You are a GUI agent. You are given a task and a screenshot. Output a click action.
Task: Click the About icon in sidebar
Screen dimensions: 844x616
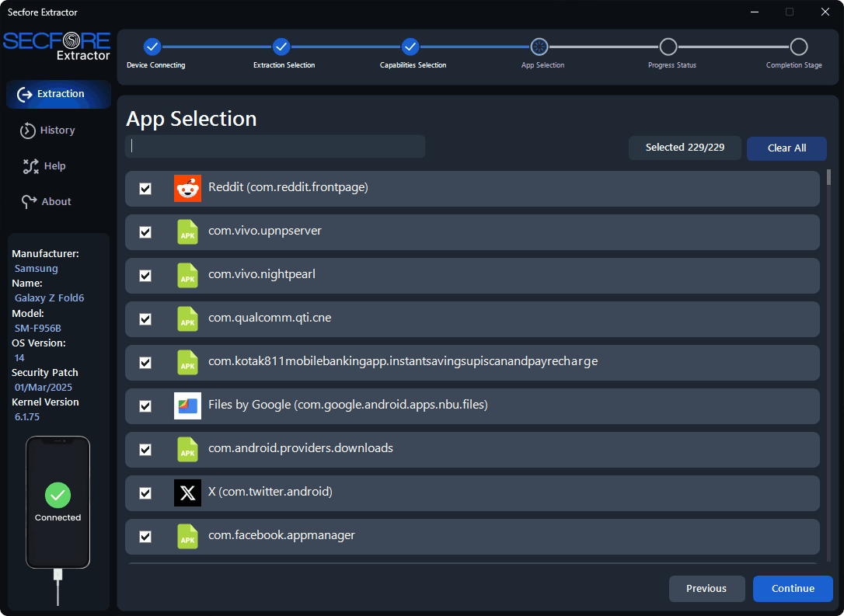(x=29, y=202)
